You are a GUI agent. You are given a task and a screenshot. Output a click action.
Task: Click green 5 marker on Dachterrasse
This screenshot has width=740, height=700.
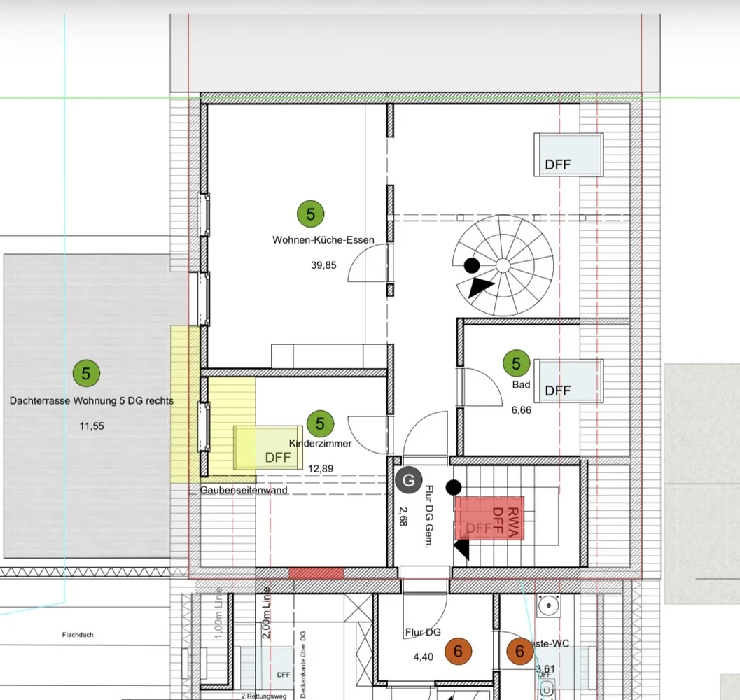pos(86,373)
